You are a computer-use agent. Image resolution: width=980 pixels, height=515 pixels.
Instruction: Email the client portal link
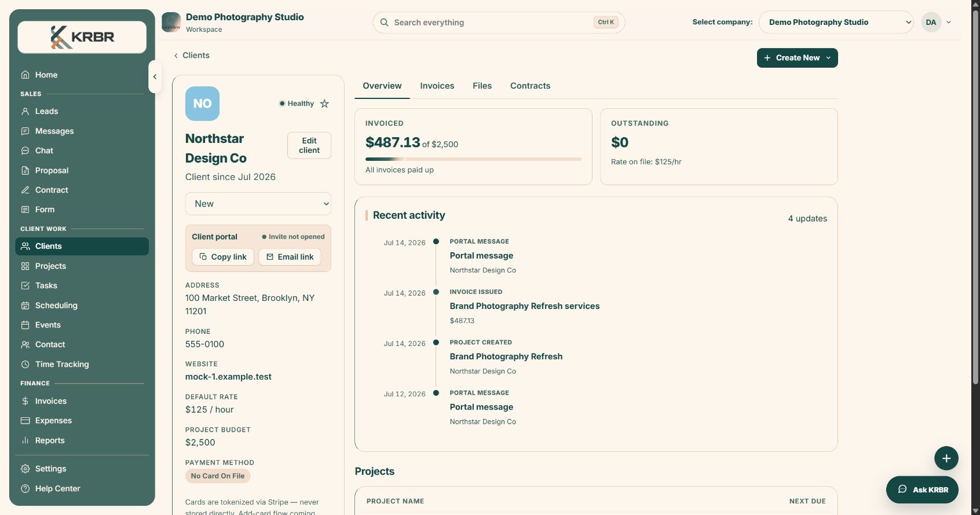[290, 257]
